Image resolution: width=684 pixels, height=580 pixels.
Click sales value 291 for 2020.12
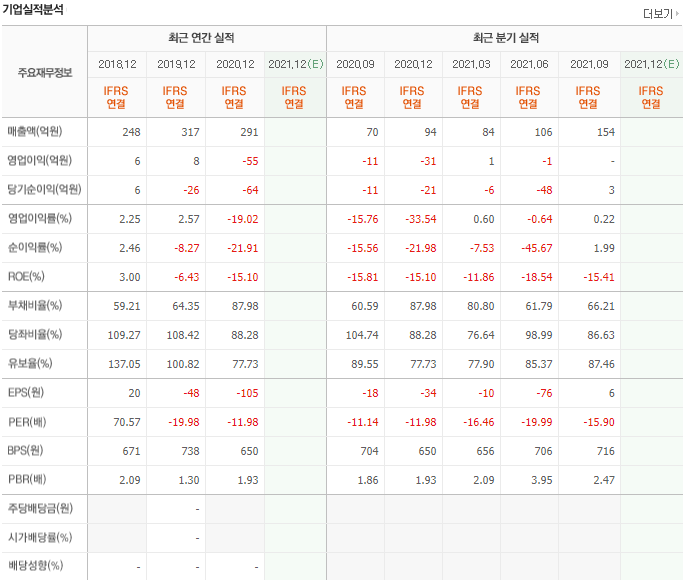coord(249,132)
